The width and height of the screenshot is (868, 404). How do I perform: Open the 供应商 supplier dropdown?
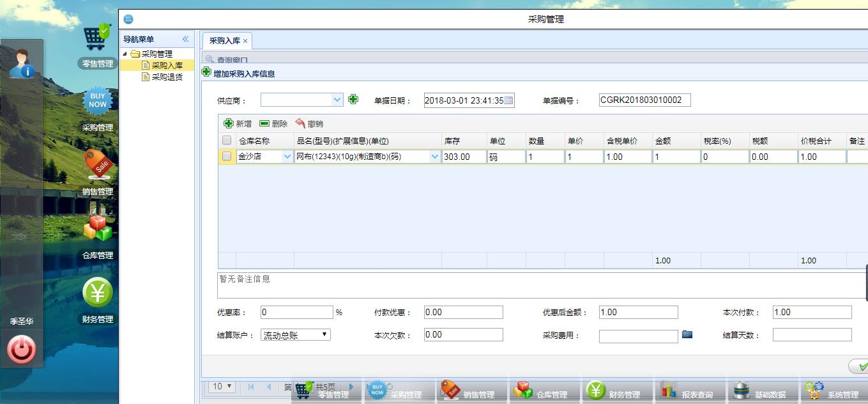tap(338, 100)
